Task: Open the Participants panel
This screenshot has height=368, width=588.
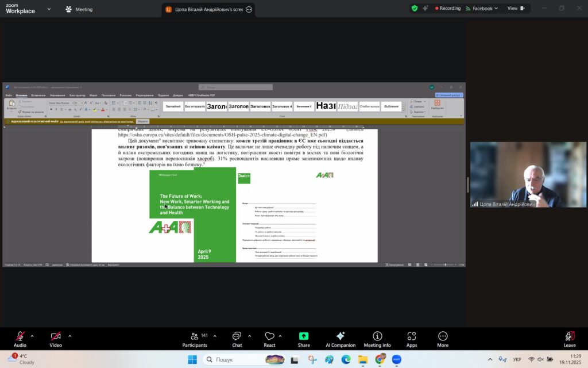Action: click(195, 339)
